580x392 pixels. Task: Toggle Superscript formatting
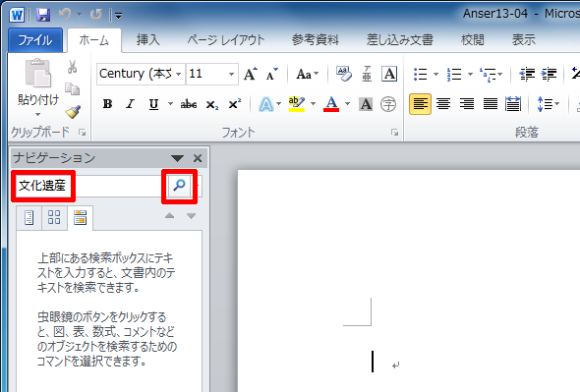pyautogui.click(x=235, y=104)
